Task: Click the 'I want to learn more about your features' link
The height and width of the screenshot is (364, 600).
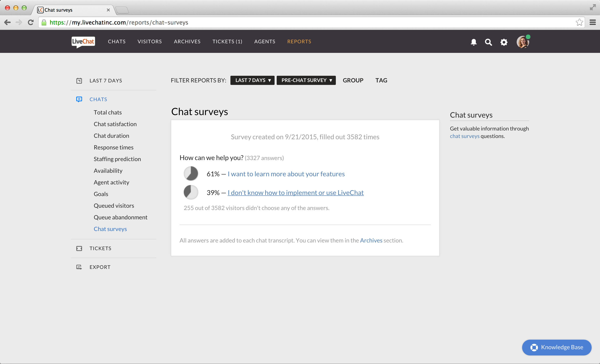Action: [286, 174]
